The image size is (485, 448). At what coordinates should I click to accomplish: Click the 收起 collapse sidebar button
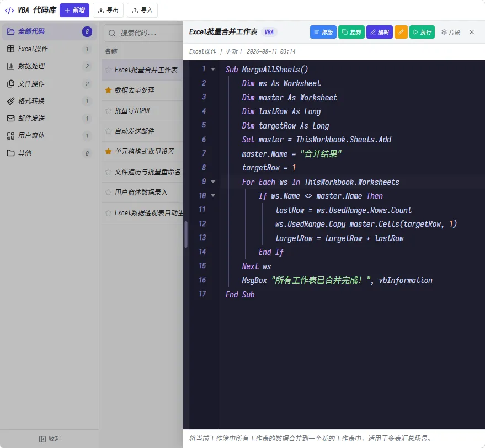[50, 439]
